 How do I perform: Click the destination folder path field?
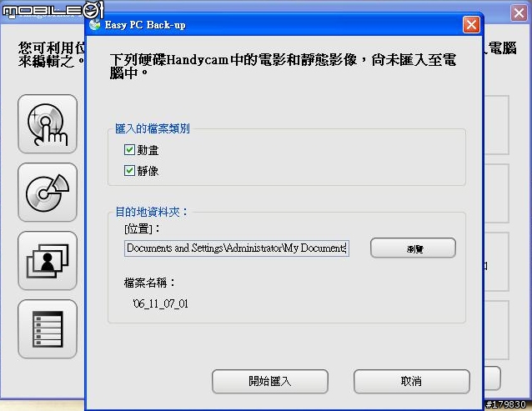237,248
